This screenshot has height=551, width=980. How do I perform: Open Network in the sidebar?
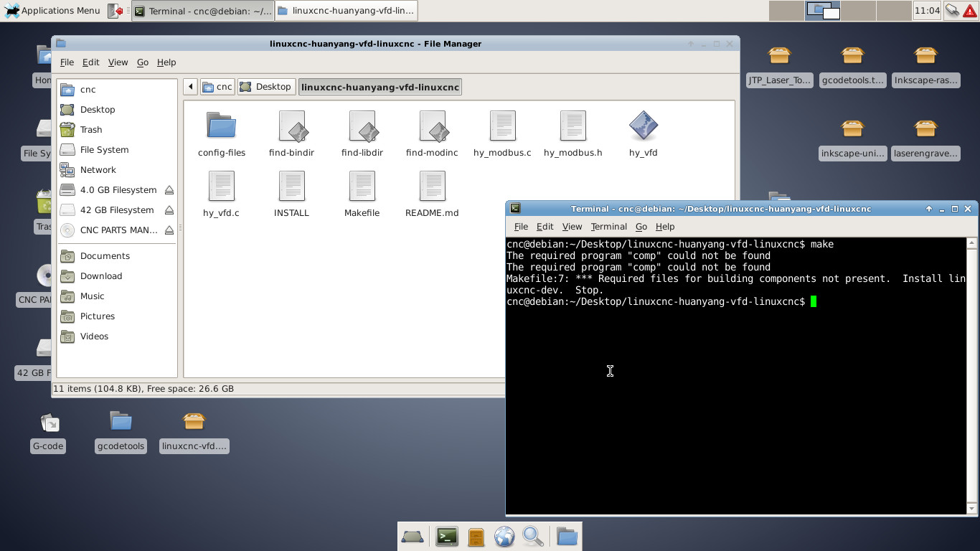point(117,170)
